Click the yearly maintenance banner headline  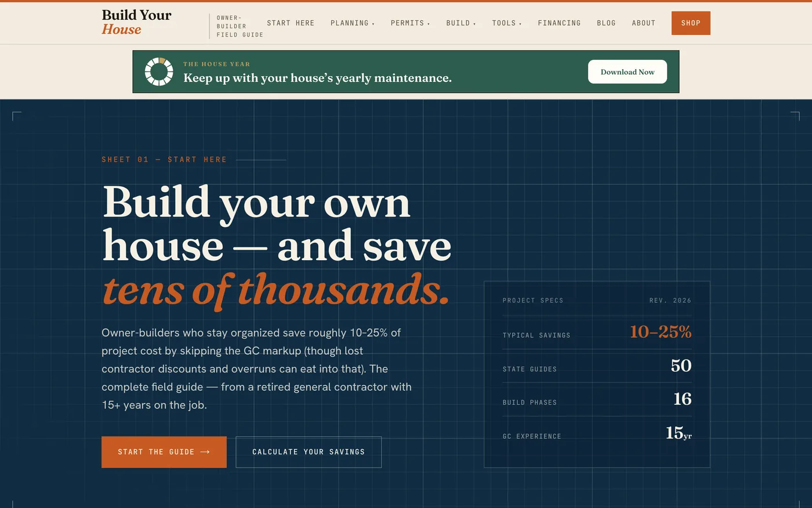[317, 78]
